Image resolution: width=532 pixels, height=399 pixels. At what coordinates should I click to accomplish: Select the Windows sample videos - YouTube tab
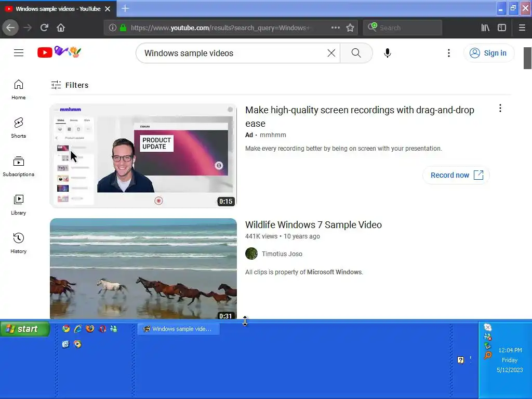coord(58,9)
